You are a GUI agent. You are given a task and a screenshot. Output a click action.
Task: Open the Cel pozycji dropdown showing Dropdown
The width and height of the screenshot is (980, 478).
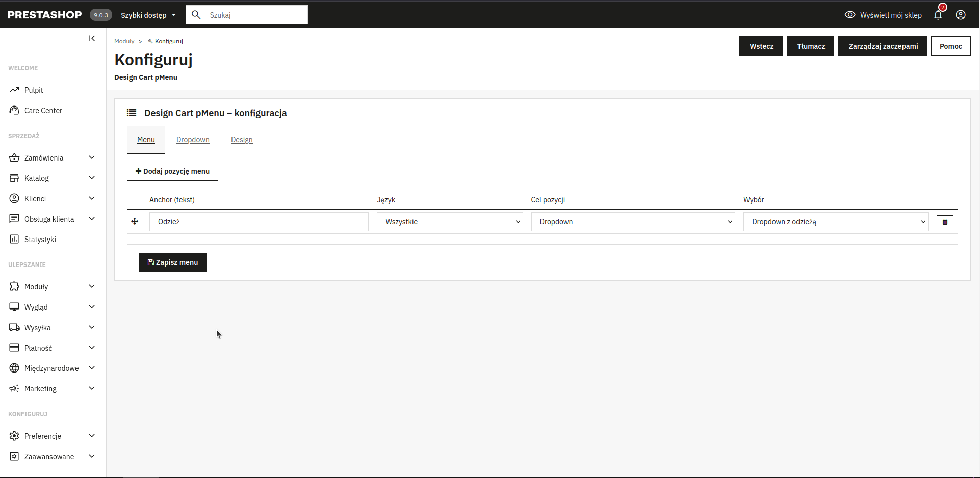(x=633, y=222)
